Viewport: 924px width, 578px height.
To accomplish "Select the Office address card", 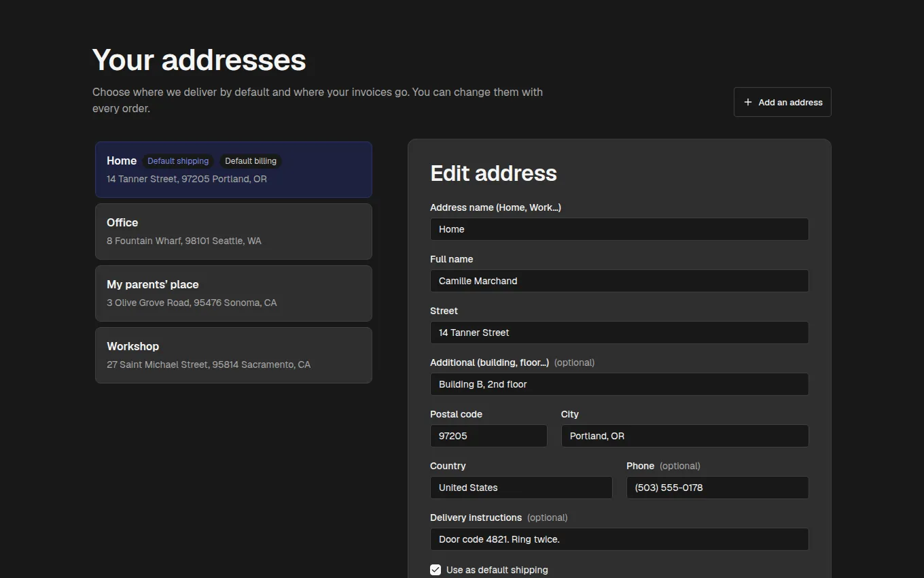I will pos(234,231).
